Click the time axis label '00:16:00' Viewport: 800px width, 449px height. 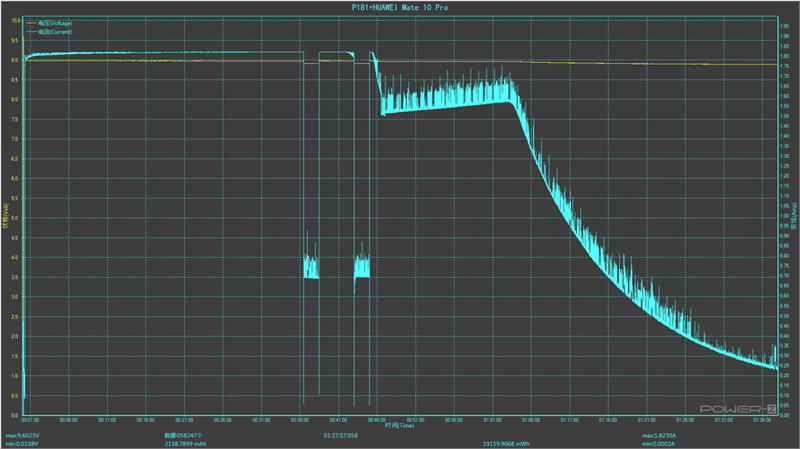[145, 420]
